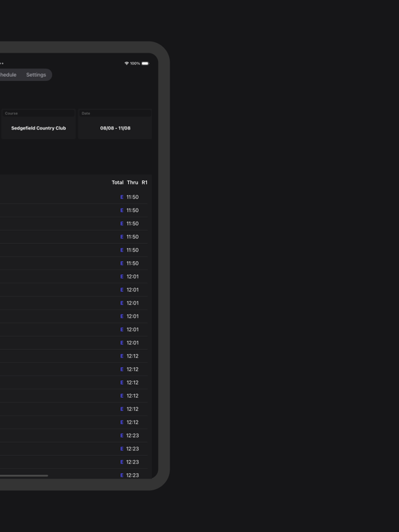Tap the battery icon in status bar
The image size is (399, 532).
click(145, 64)
